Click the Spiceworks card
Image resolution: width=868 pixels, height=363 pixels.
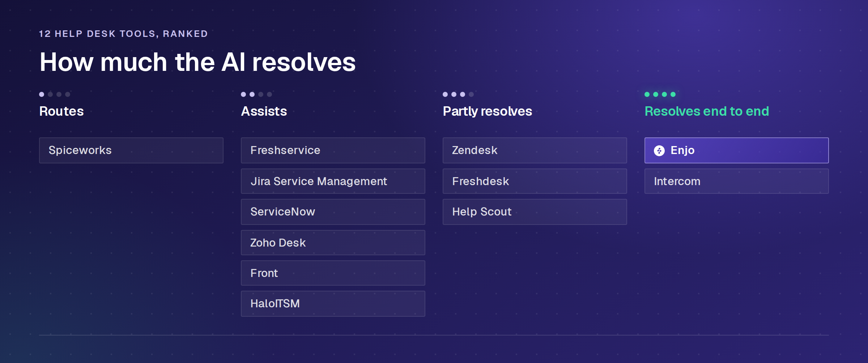coord(131,150)
